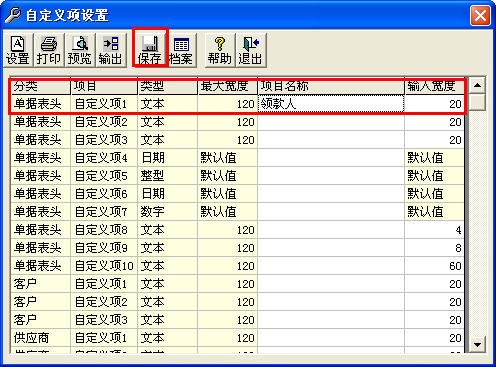The height and width of the screenshot is (367, 496).
Task: Click the scrollbar down arrow
Action: [x=477, y=344]
